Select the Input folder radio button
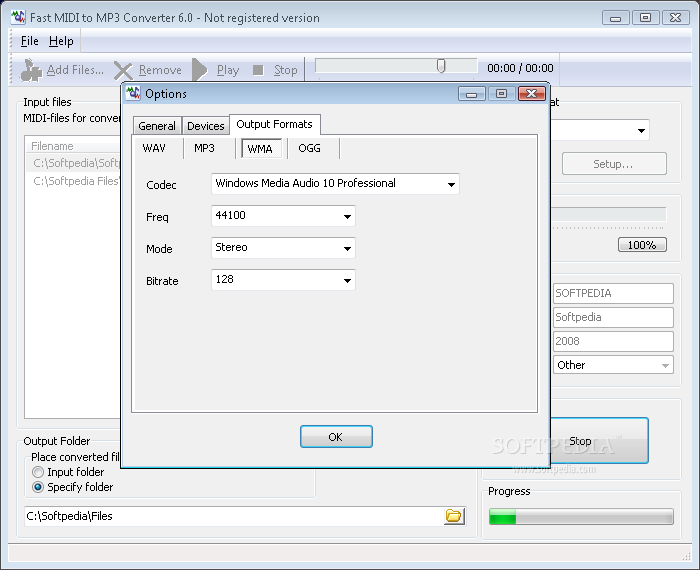Viewport: 700px width, 570px height. click(38, 472)
